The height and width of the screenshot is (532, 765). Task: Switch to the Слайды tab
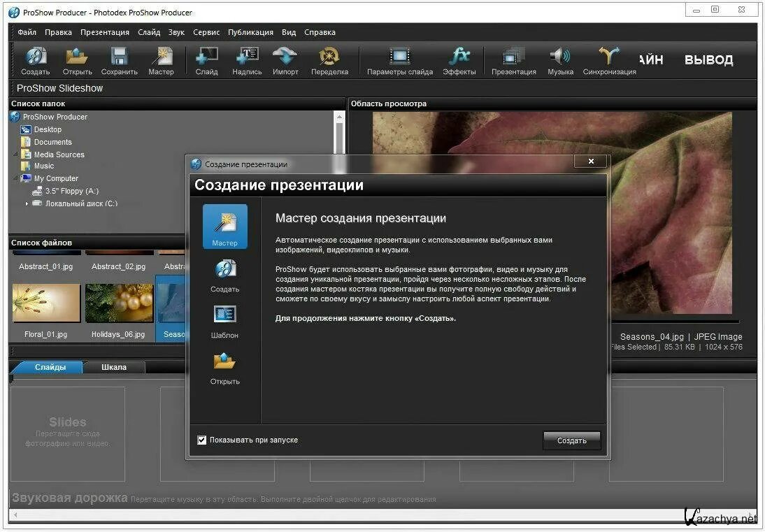[50, 367]
